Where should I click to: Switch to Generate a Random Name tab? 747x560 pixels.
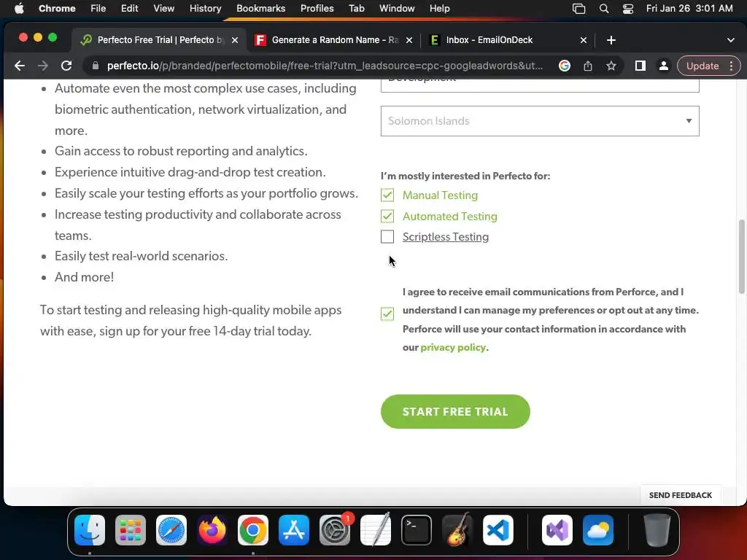[x=333, y=40]
